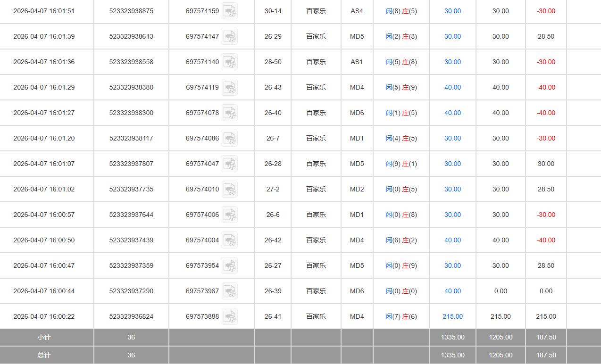Open video replay for game 697574047
Screen dimensions: 601x364
(x=230, y=164)
